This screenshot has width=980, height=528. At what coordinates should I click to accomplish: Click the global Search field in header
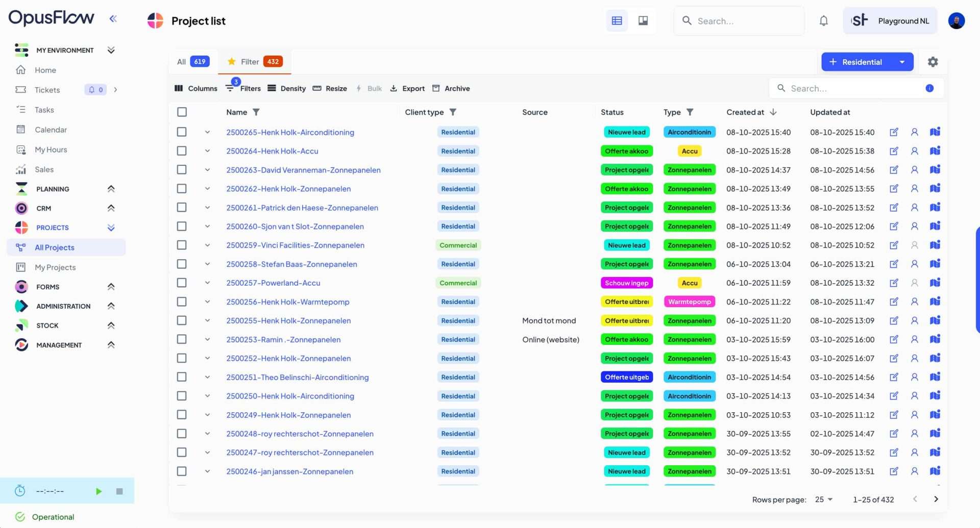[739, 21]
